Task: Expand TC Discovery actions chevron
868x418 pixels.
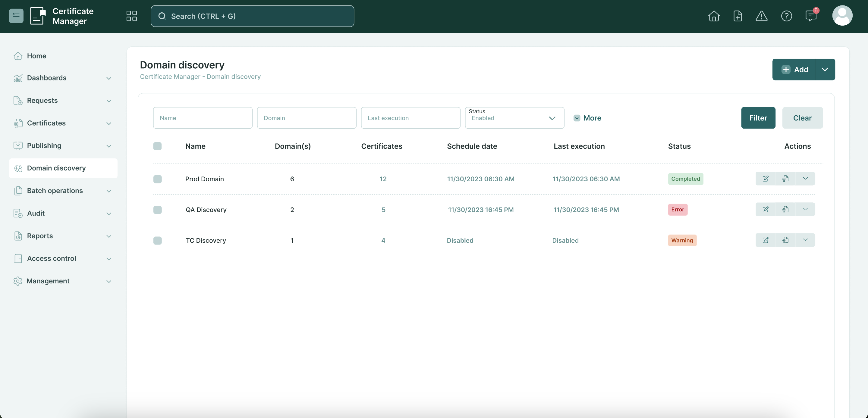Action: click(805, 240)
